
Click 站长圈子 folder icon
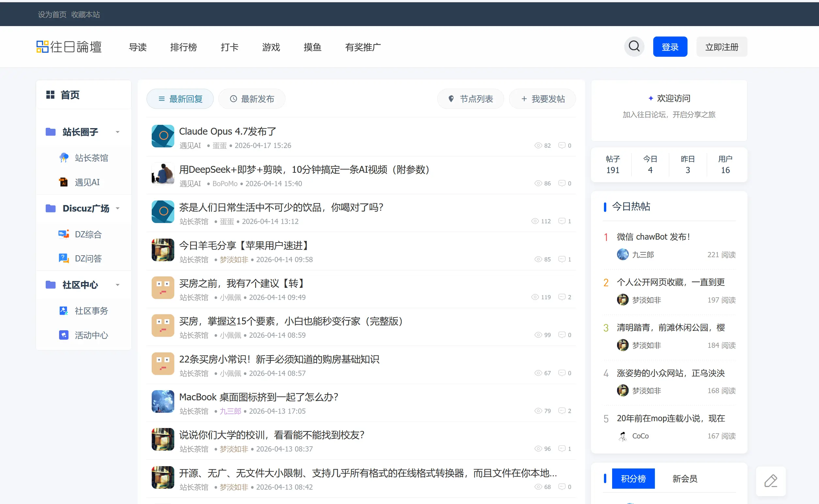pos(50,132)
